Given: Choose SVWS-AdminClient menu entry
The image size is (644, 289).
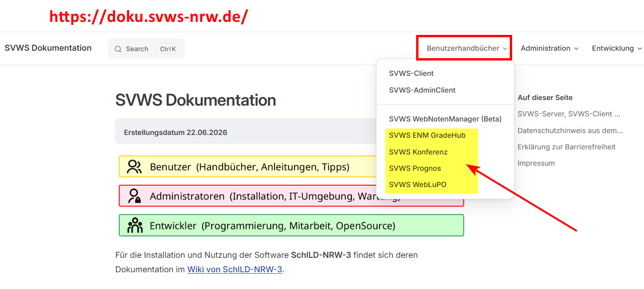Looking at the screenshot, I should coord(422,90).
